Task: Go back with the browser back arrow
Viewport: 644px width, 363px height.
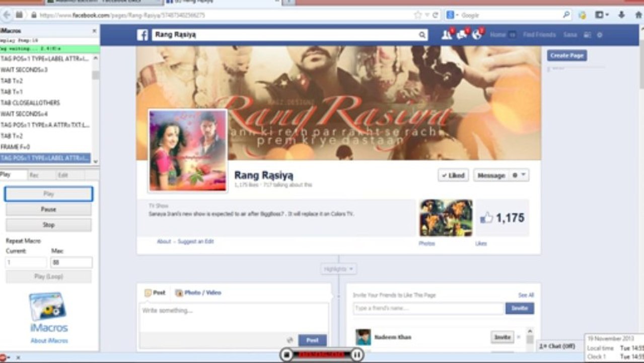Action: point(7,15)
